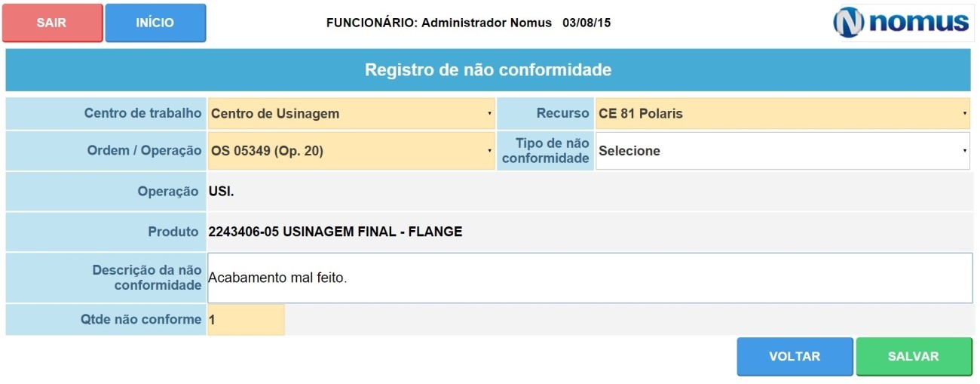Image resolution: width=980 pixels, height=384 pixels.
Task: Click the Operação value USI.
Action: click(222, 192)
